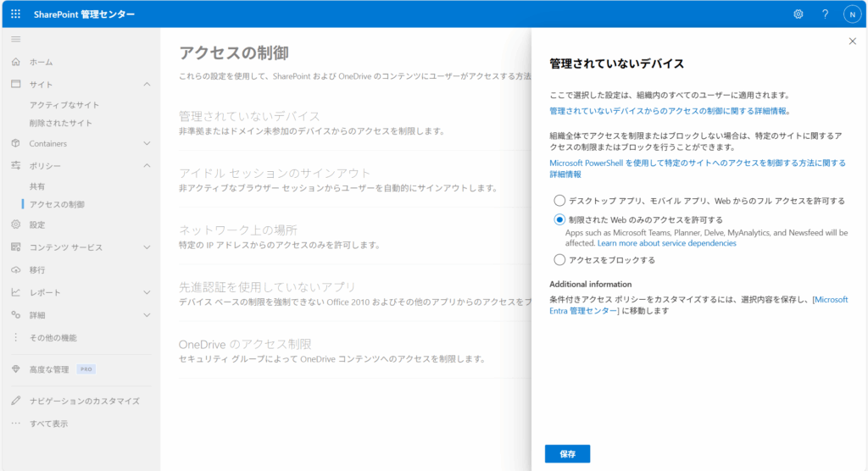The width and height of the screenshot is (868, 471).
Task: Click the ホーム home icon in sidebar
Action: tap(15, 62)
